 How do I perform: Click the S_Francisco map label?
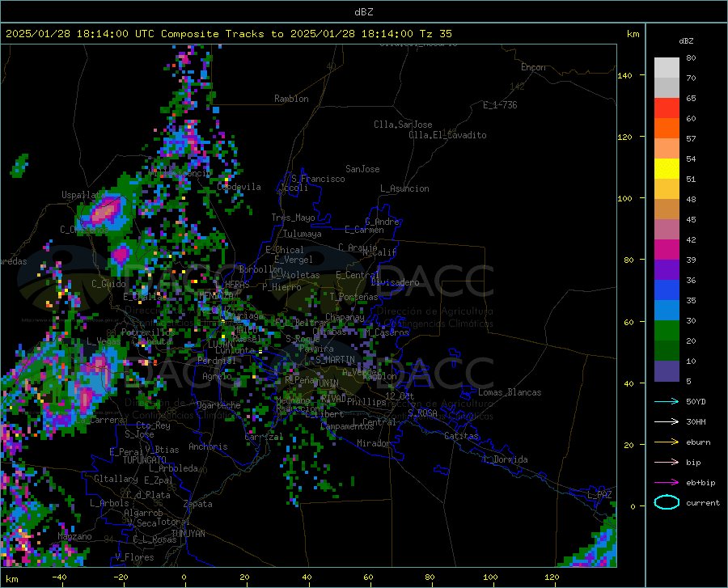tap(319, 179)
